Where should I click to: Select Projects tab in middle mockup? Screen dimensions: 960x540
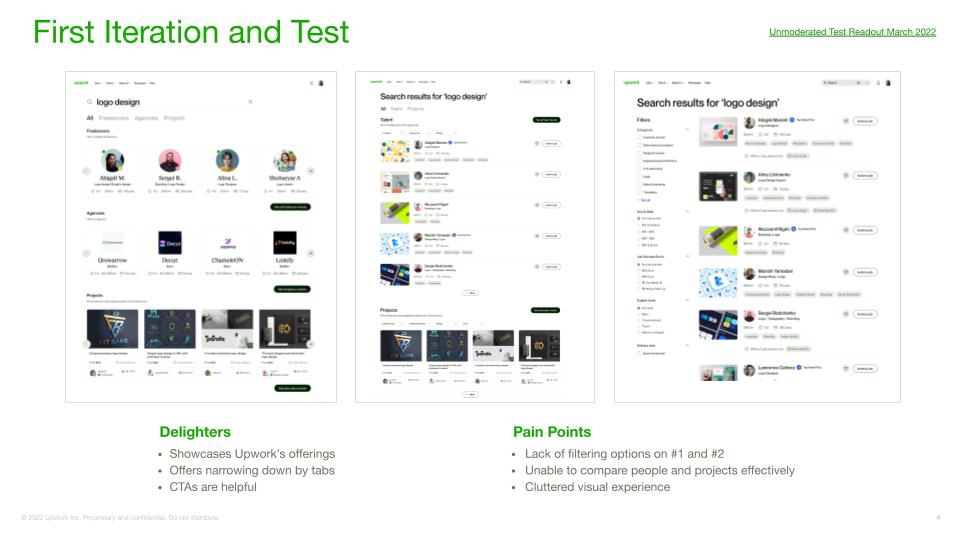(415, 108)
